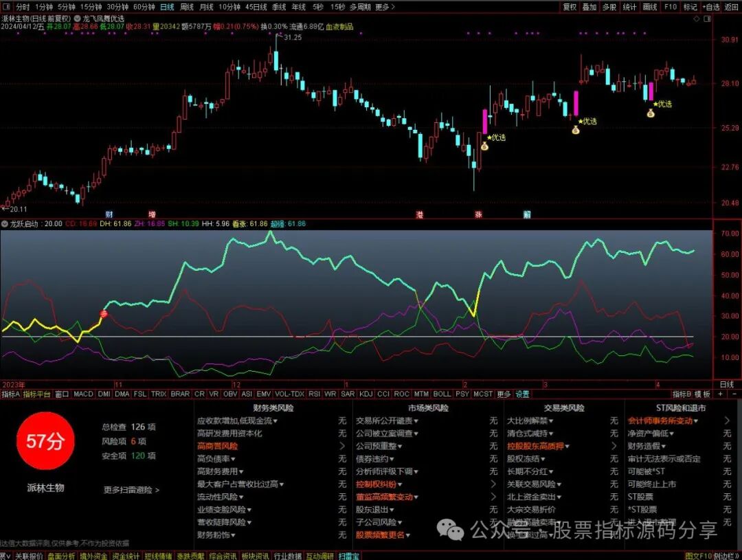Click the 模板 template button

point(703,394)
